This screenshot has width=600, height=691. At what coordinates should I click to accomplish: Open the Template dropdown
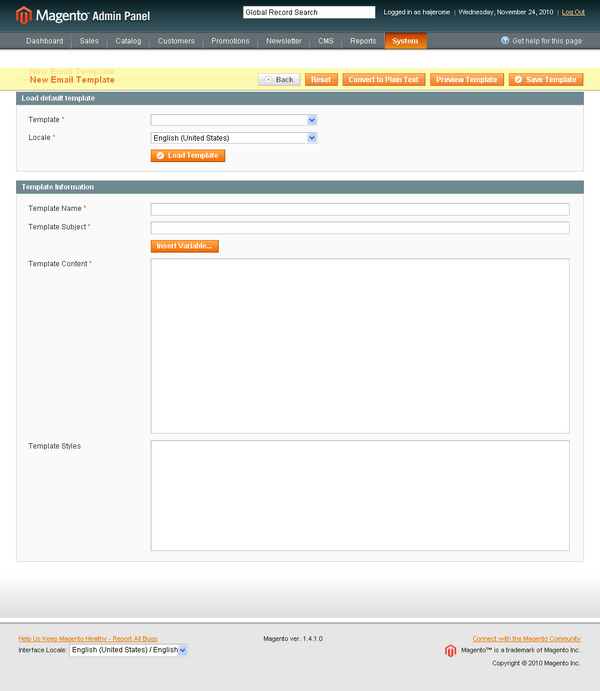click(x=234, y=120)
